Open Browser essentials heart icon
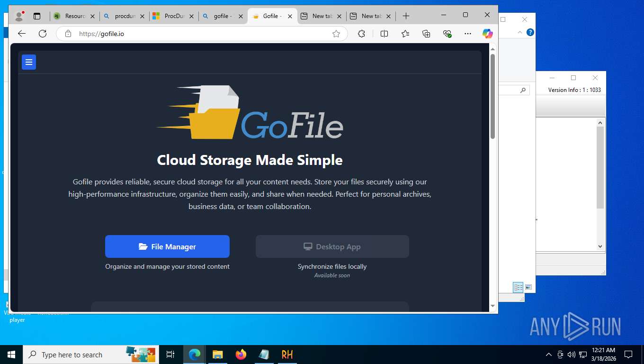This screenshot has height=364, width=644. 447,34
